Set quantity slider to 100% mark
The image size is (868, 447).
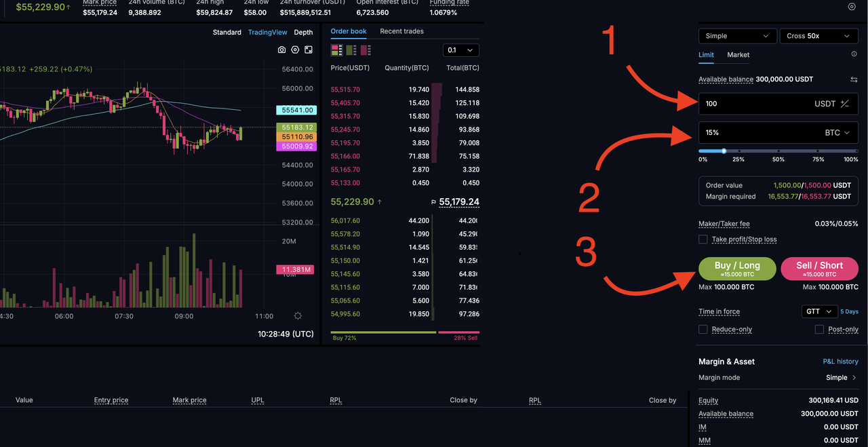coord(856,151)
